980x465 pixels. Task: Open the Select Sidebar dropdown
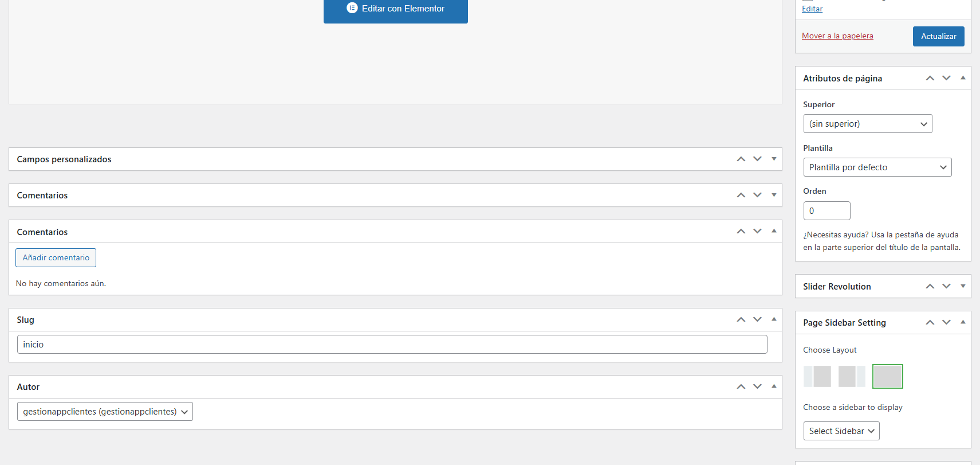[841, 431]
